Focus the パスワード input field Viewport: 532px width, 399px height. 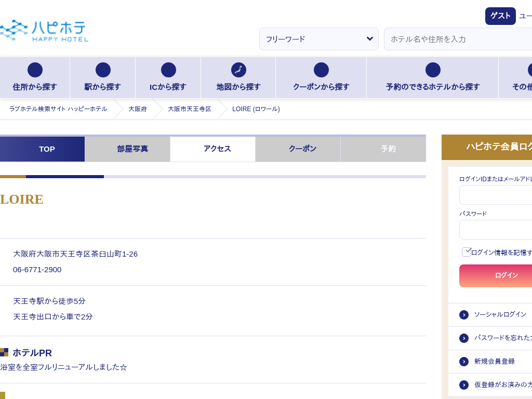pos(496,230)
